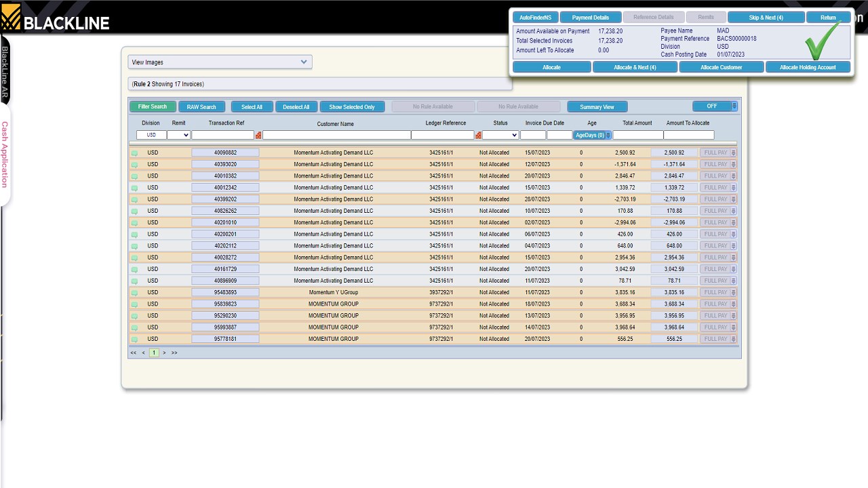Click the Ledger Reference filter field
The width and height of the screenshot is (868, 488).
coord(443,135)
